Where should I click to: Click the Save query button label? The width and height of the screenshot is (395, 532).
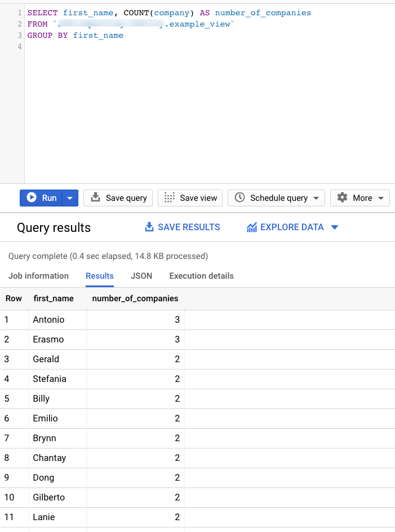click(x=126, y=198)
